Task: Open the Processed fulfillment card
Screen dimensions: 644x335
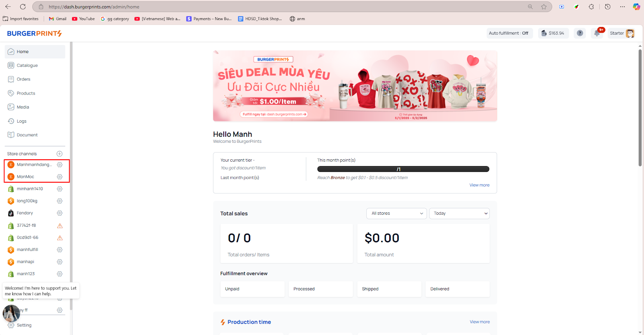Action: [x=321, y=289]
